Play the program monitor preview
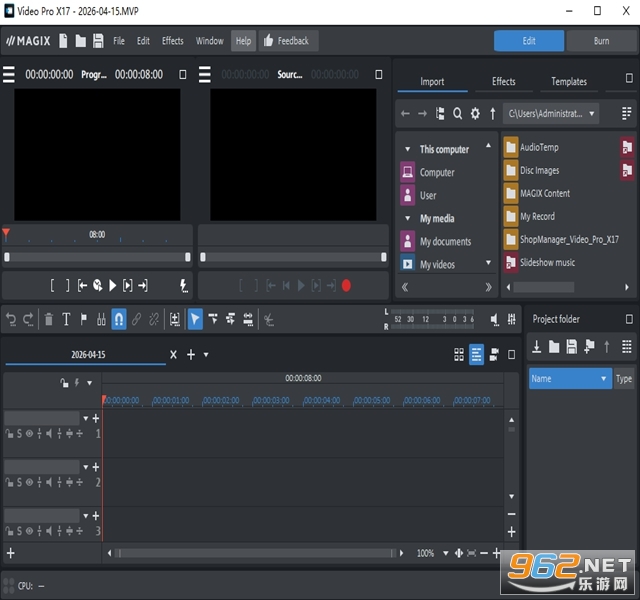This screenshot has height=600, width=640. (x=113, y=285)
